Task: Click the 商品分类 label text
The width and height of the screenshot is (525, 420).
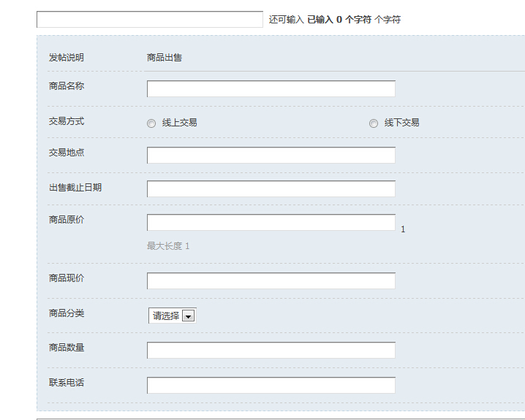Action: pos(67,313)
